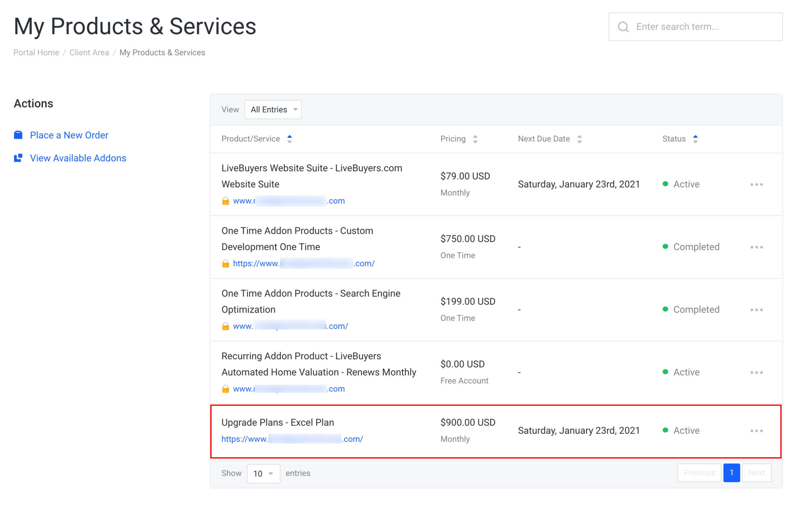Click the Status column header
The width and height of the screenshot is (812, 528).
tap(674, 139)
